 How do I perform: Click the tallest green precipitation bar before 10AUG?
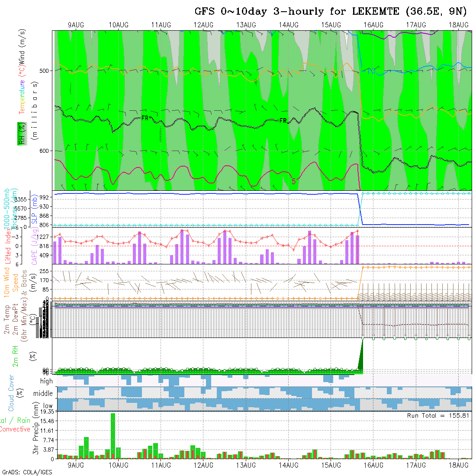click(113, 436)
